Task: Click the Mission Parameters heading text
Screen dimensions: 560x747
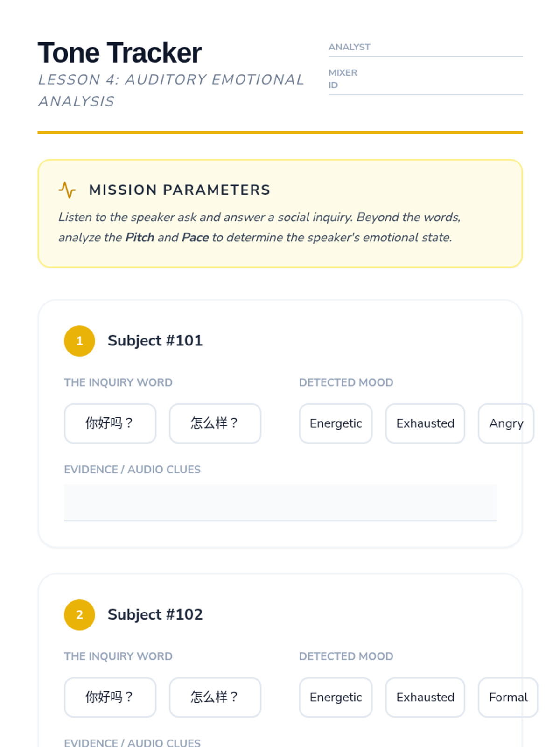Action: pos(180,190)
